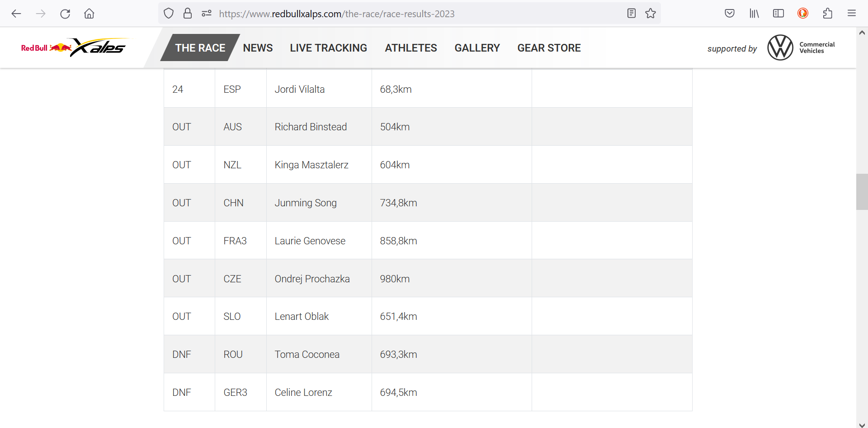This screenshot has height=428, width=868.
Task: Click the GER3 team code cell
Action: tap(241, 392)
